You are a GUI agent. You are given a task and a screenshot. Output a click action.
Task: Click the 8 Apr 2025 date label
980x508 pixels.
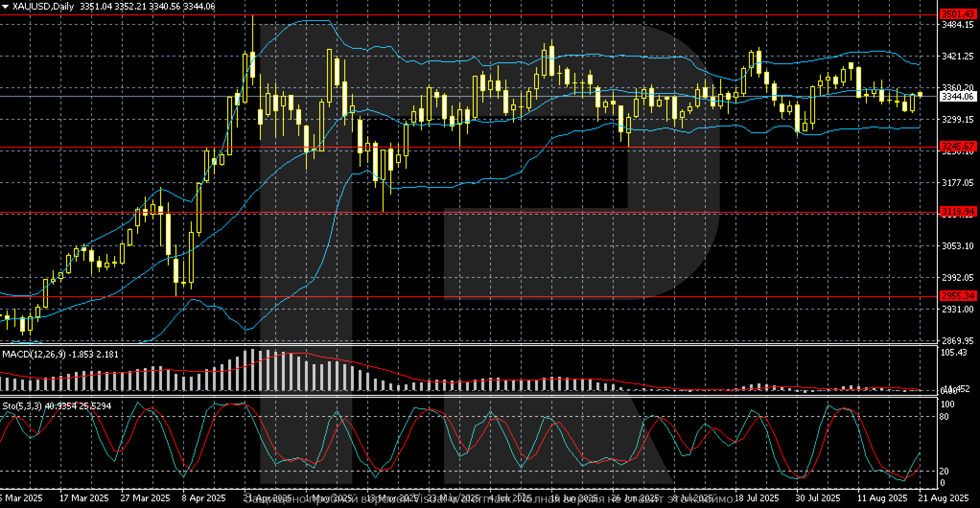tap(203, 498)
